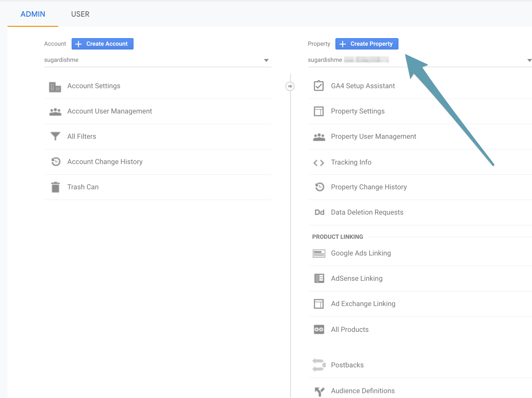Switch to the USER tab
The width and height of the screenshot is (532, 398).
coord(80,14)
